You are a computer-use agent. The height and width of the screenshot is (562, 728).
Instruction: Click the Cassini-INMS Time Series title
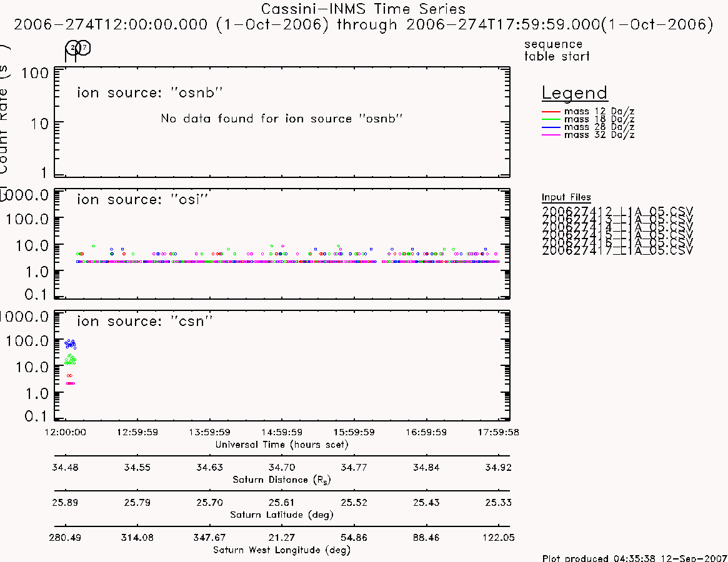tap(363, 9)
